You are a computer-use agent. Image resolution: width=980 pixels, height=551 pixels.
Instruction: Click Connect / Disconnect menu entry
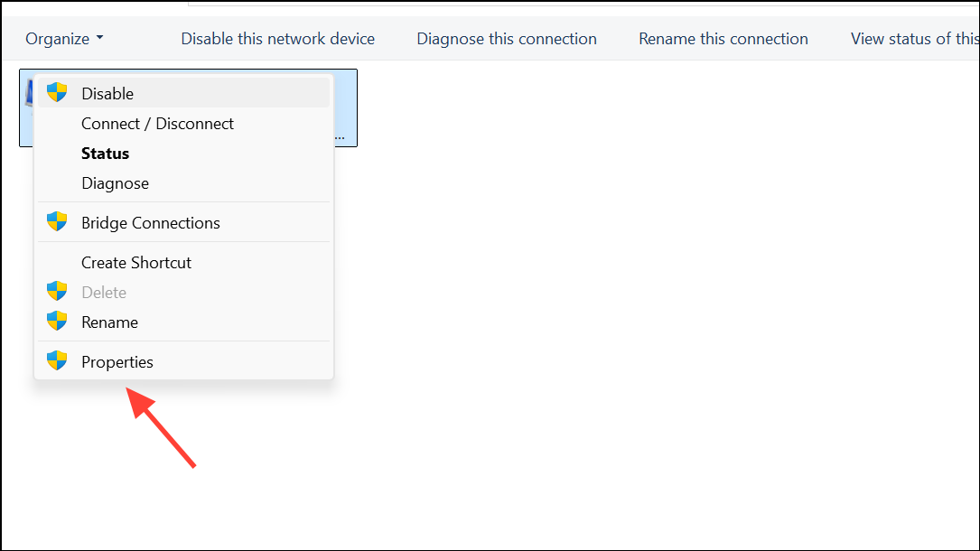coord(157,123)
